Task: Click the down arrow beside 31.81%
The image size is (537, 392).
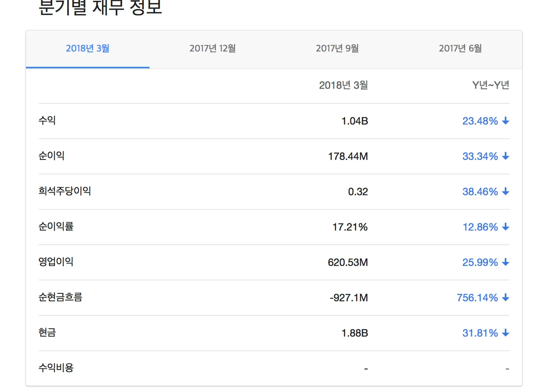Action: [x=506, y=333]
